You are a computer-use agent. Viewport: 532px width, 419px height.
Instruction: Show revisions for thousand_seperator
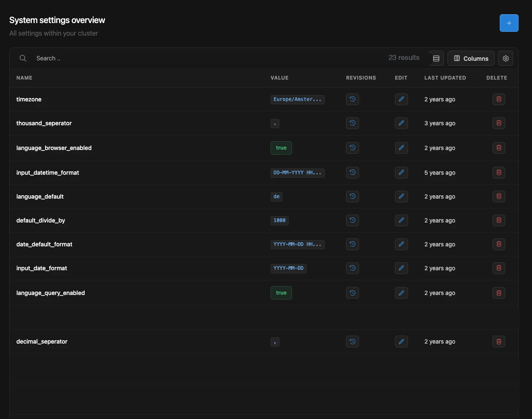(x=352, y=123)
